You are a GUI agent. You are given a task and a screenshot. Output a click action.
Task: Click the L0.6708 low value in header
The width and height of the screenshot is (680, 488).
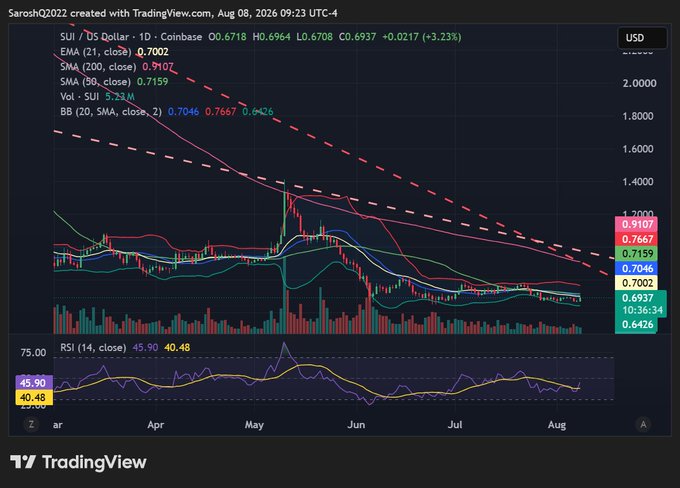[x=314, y=37]
